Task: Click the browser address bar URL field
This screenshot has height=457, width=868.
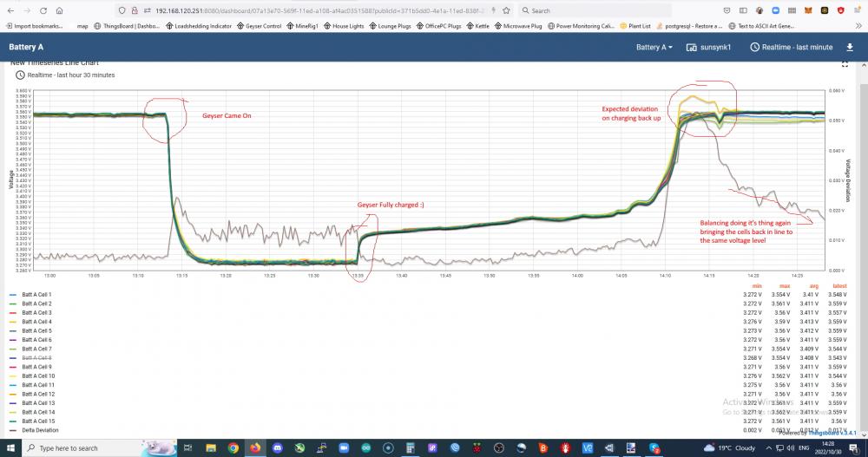Action: (316, 10)
